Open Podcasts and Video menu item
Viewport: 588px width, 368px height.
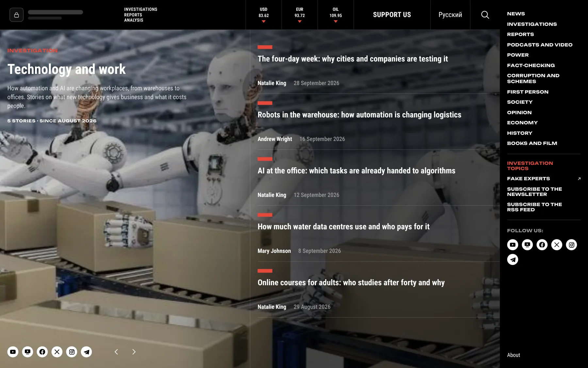point(540,45)
